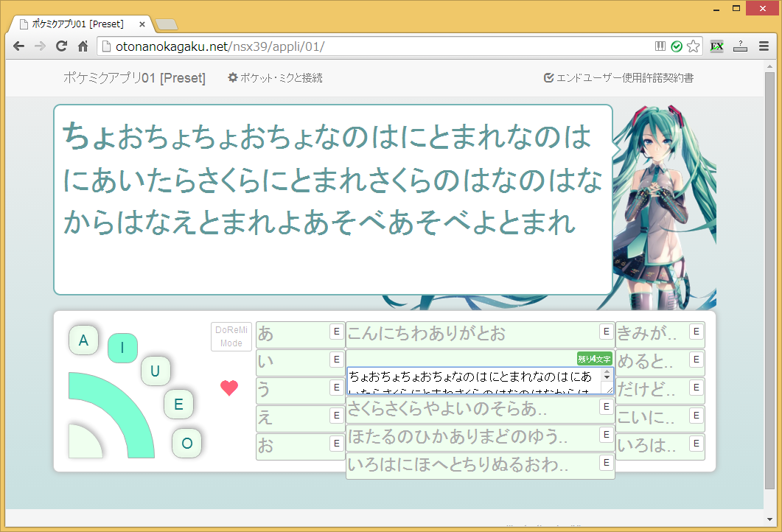Edit こいに.. with its E button
The height and width of the screenshot is (532, 782).
click(697, 416)
